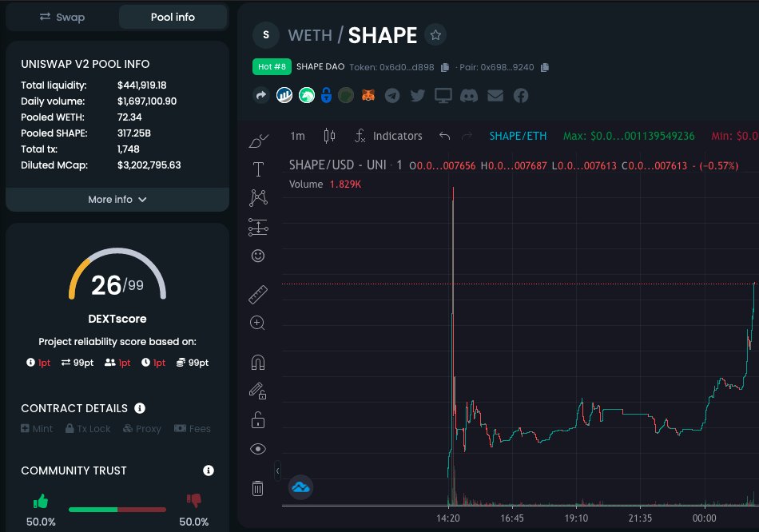The width and height of the screenshot is (759, 532).
Task: Click the green thumbs-up community trust vote
Action: point(40,502)
